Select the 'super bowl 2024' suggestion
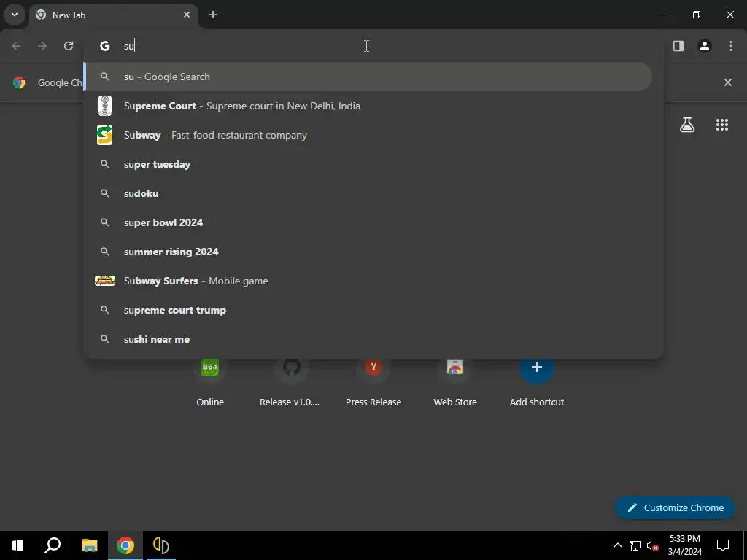747x560 pixels. pos(368,222)
